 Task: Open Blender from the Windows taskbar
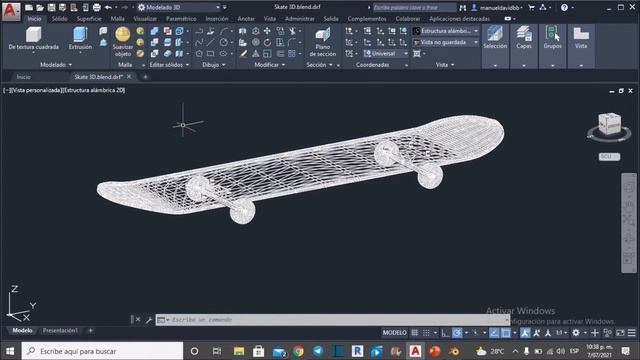point(454,351)
